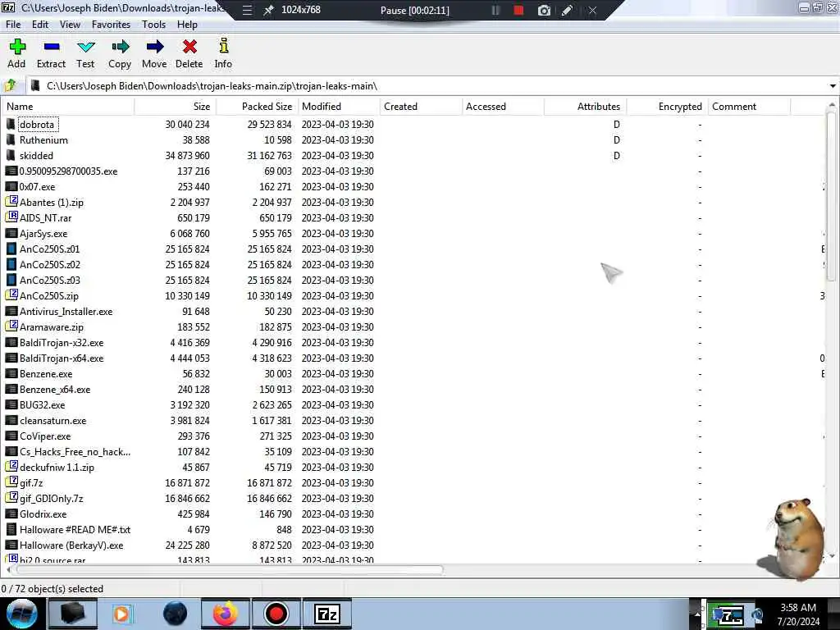Image resolution: width=840 pixels, height=630 pixels.
Task: Expand the address path dropdown
Action: tap(833, 86)
